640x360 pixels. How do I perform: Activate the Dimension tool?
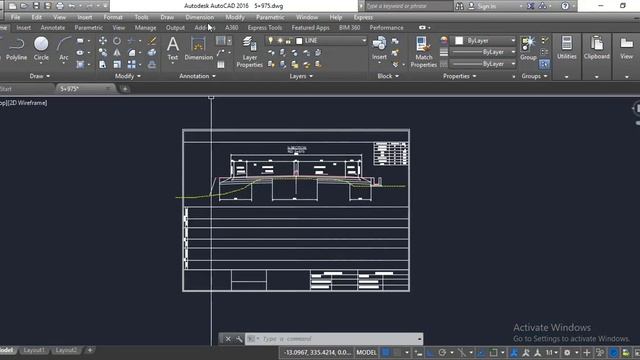[x=198, y=48]
